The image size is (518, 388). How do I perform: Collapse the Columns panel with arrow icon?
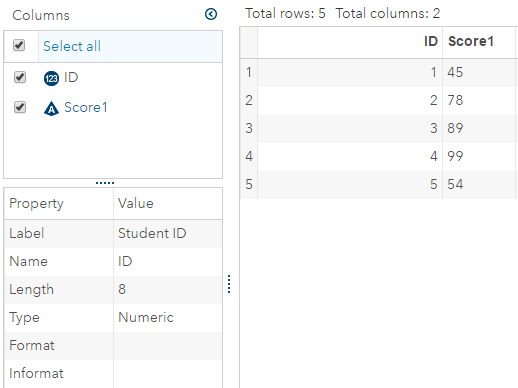click(211, 14)
